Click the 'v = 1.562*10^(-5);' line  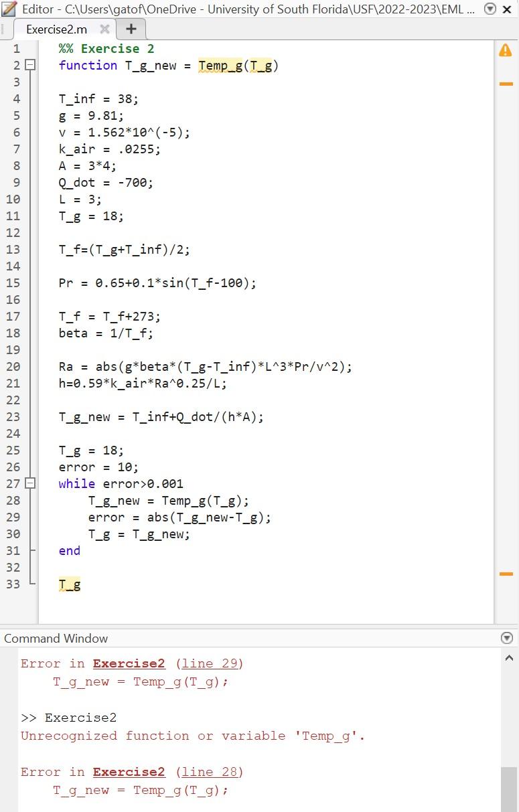pyautogui.click(x=125, y=133)
